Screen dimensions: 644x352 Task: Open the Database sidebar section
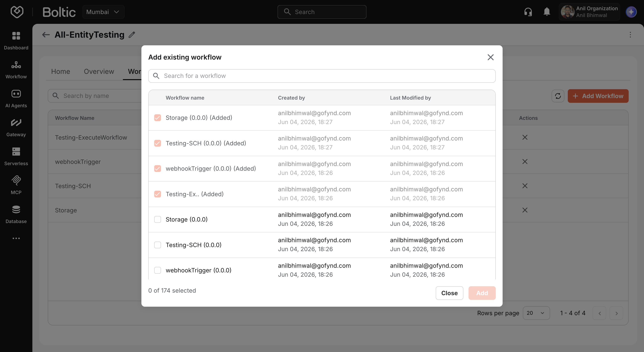(x=16, y=214)
